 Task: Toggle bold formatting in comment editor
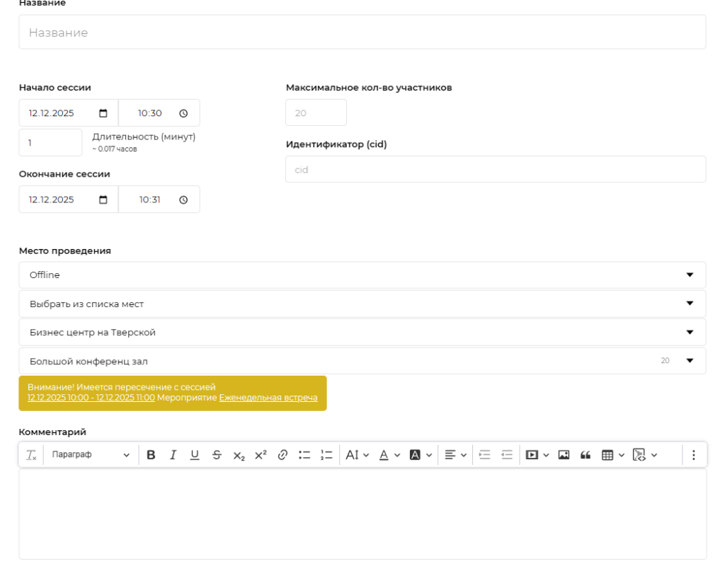tap(151, 455)
